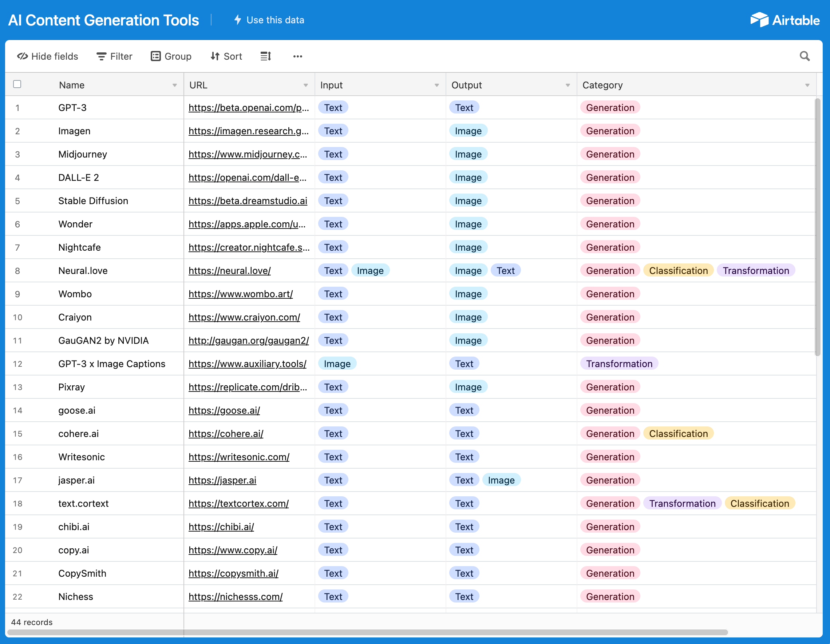This screenshot has height=644, width=830.
Task: Open the Name column dropdown
Action: point(175,85)
